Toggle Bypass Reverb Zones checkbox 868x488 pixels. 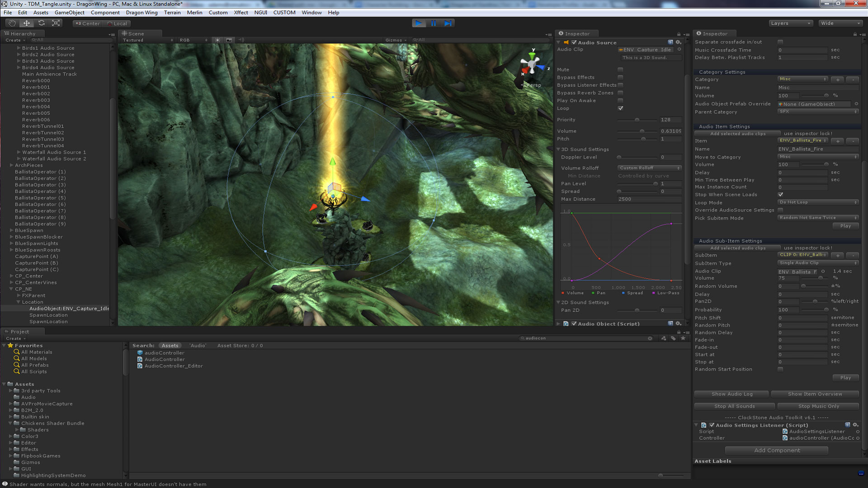coord(620,93)
